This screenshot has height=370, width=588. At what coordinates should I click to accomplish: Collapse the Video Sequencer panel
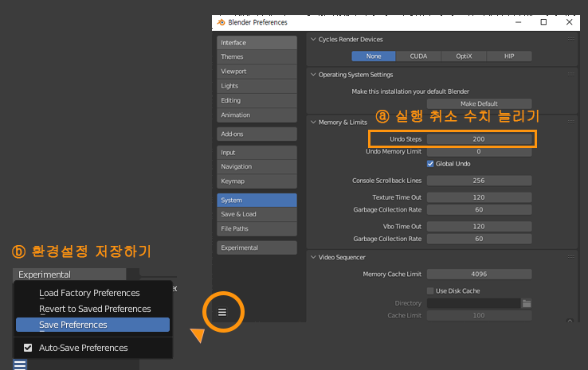coord(313,257)
